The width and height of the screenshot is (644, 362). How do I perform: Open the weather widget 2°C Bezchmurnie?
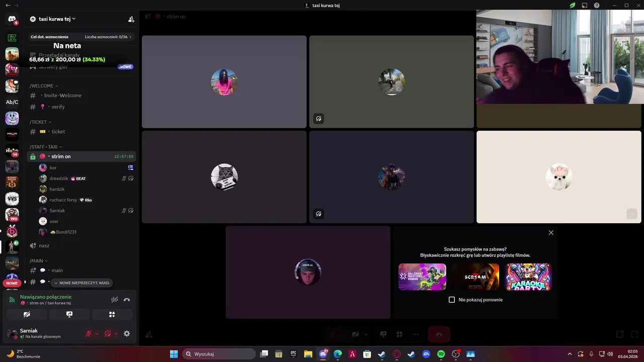pos(23,354)
